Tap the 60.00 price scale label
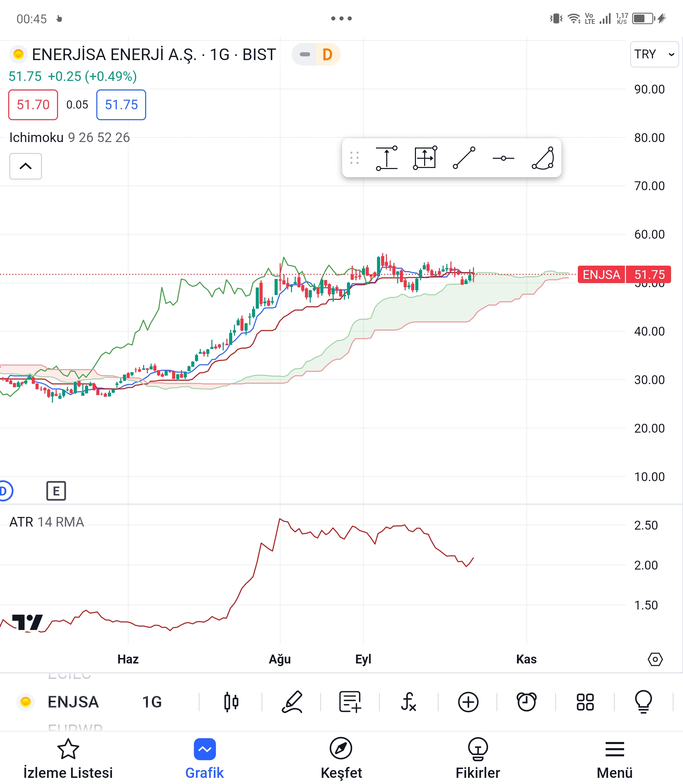Image resolution: width=683 pixels, height=784 pixels. tap(649, 234)
